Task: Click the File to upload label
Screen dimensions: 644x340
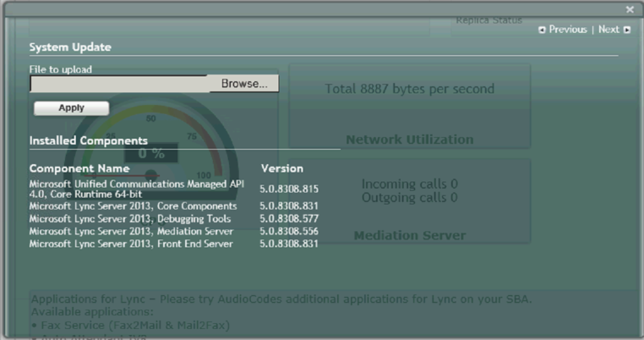Action: click(60, 69)
